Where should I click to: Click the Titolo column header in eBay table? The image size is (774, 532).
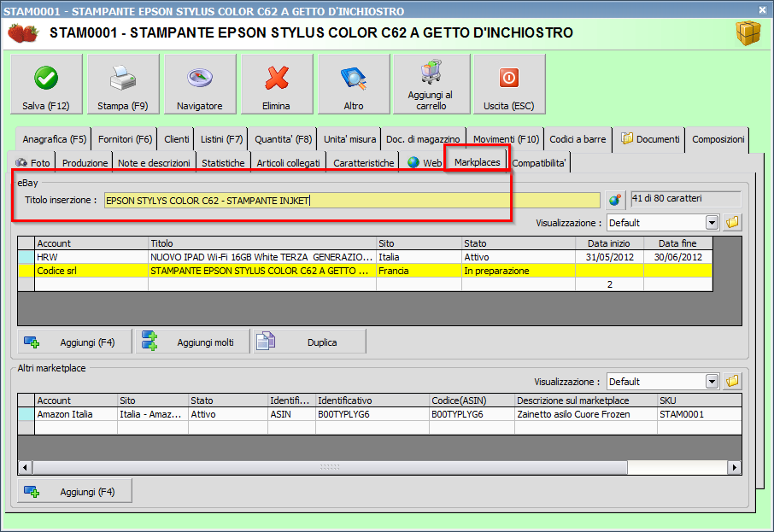pos(262,243)
